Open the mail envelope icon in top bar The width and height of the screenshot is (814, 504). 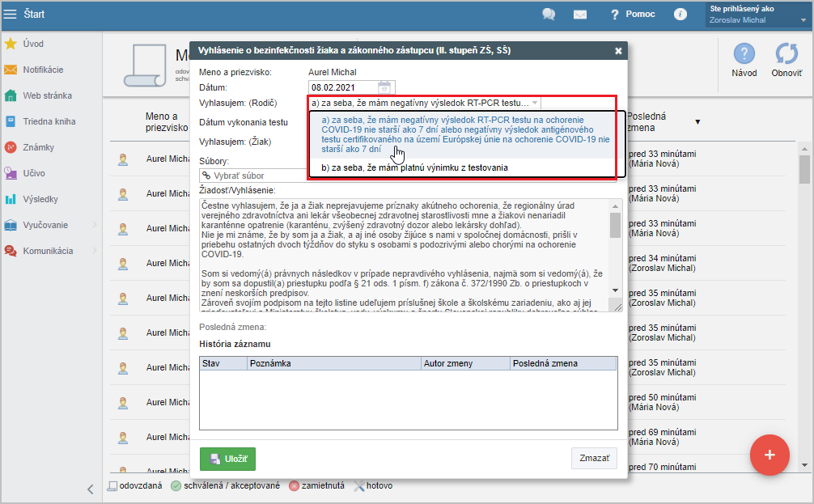(x=580, y=15)
